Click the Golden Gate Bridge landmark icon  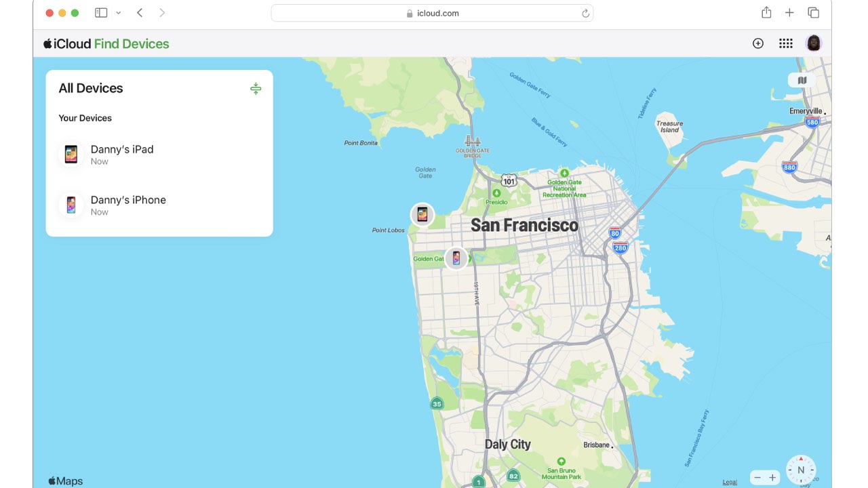pyautogui.click(x=473, y=141)
